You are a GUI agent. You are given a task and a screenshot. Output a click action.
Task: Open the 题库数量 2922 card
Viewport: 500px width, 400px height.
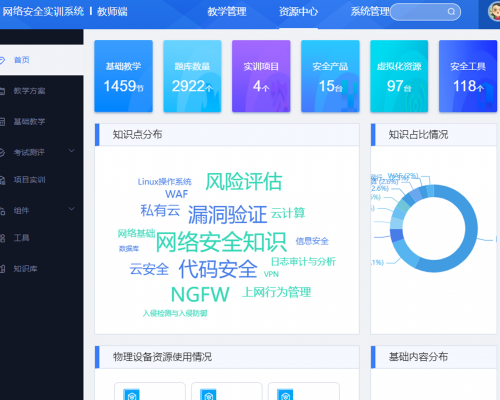pos(192,76)
